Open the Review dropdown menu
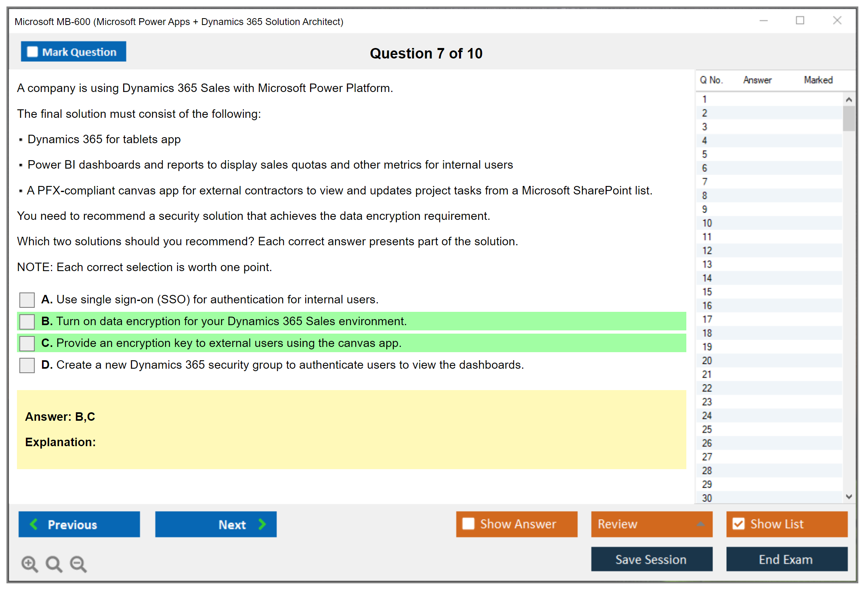 coord(700,524)
